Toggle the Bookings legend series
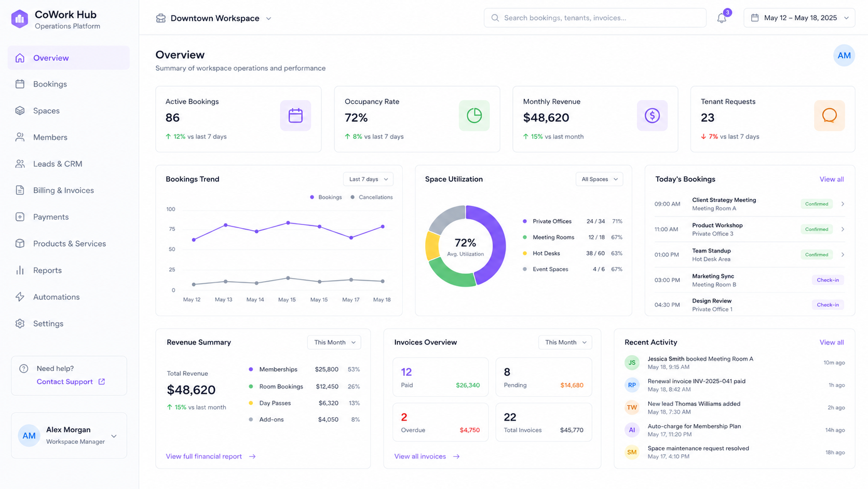This screenshot has height=489, width=868. tap(326, 197)
